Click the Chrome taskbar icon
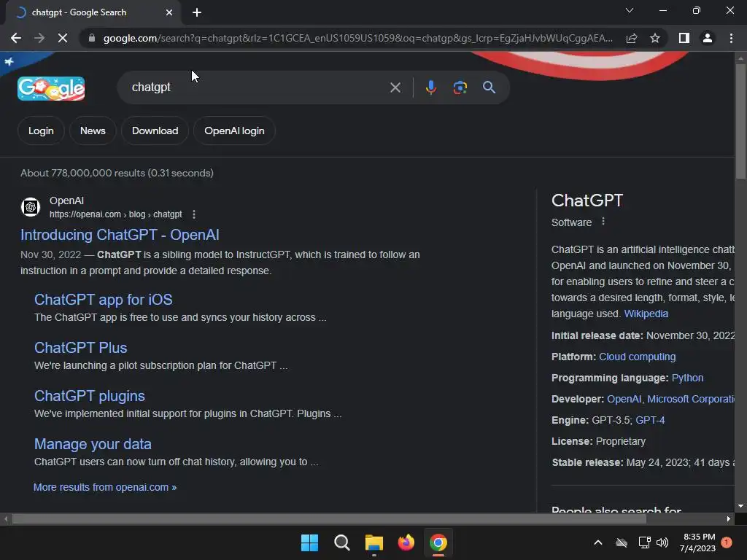The height and width of the screenshot is (560, 747). coord(438,542)
